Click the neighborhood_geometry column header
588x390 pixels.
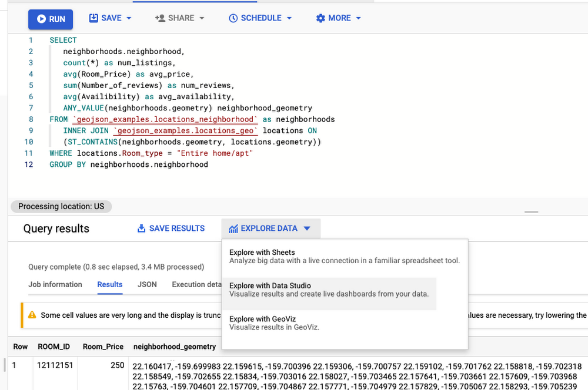(175, 347)
